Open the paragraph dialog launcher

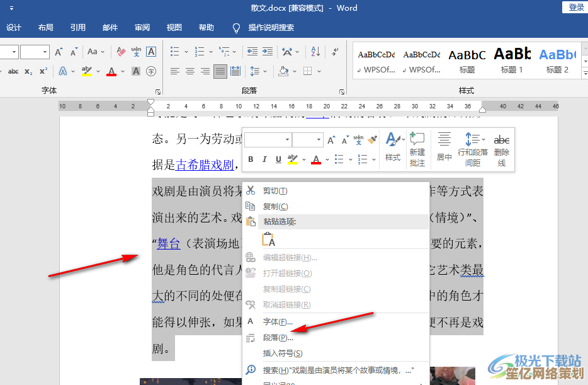[342, 91]
